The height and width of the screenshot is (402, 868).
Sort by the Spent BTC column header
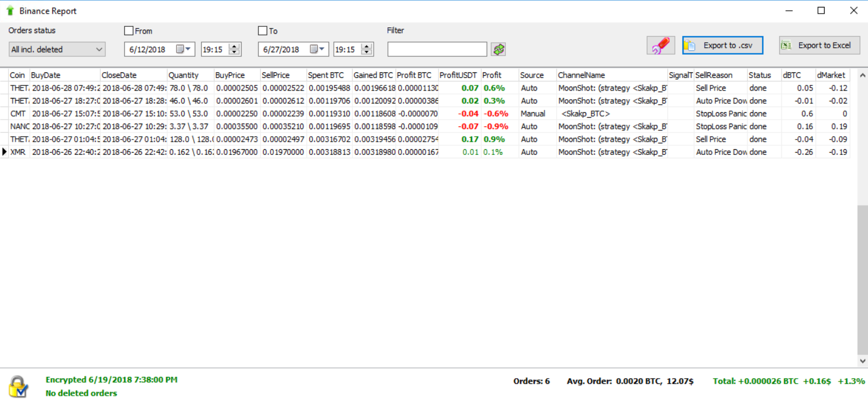pos(329,75)
